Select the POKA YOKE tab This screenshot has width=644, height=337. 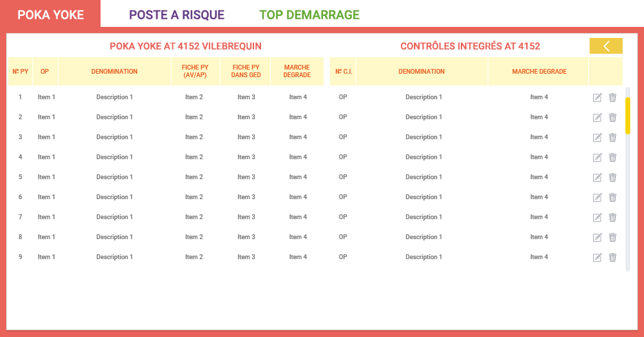pos(50,14)
